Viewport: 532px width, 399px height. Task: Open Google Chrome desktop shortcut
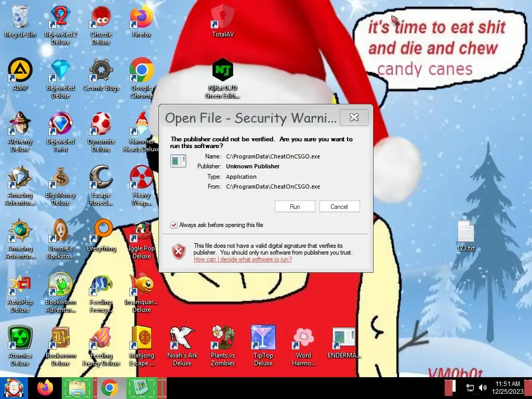click(141, 78)
